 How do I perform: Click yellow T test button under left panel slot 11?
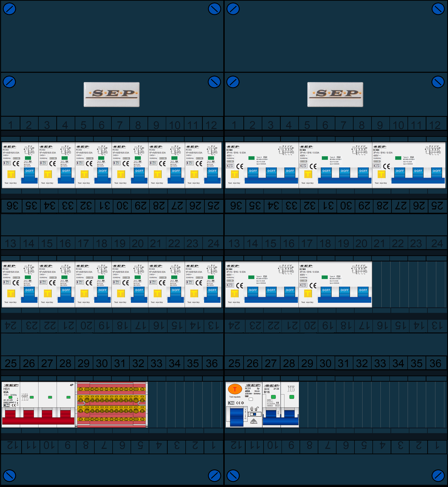pyautogui.click(x=194, y=174)
